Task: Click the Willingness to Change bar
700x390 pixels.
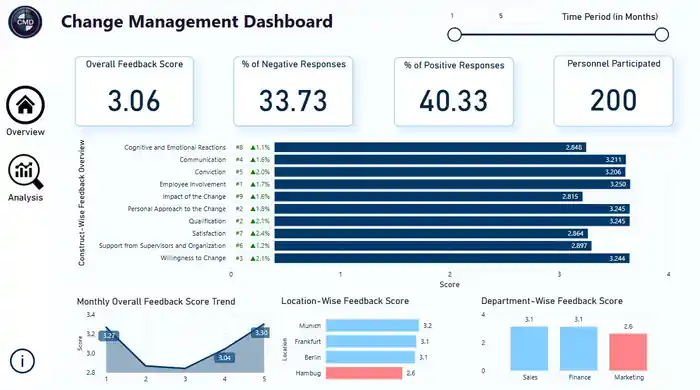Action: (452, 258)
